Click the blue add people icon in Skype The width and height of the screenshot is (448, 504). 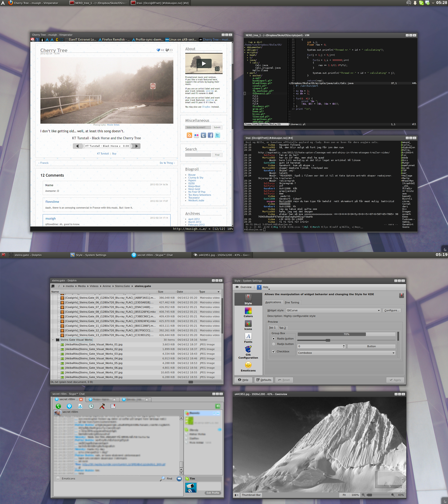pyautogui.click(x=69, y=406)
